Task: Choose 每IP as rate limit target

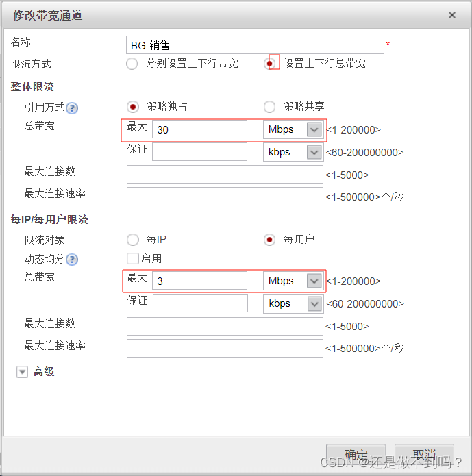Action: 133,240
